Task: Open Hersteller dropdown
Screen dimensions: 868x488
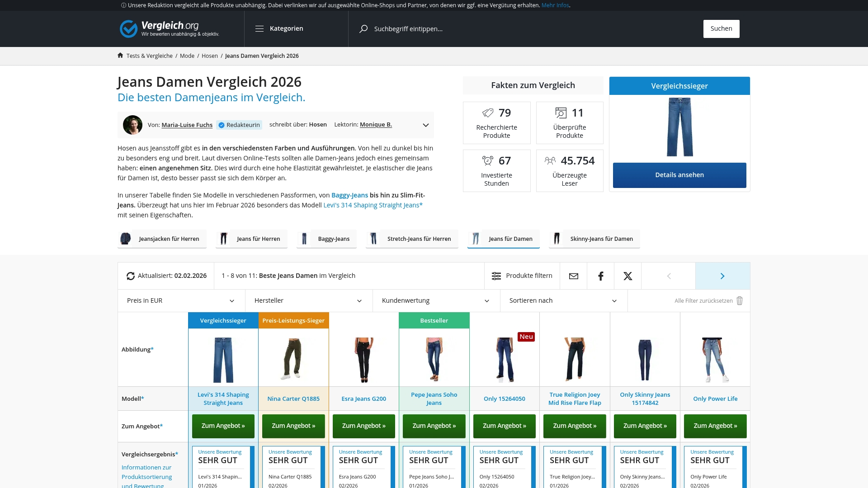Action: tap(309, 300)
